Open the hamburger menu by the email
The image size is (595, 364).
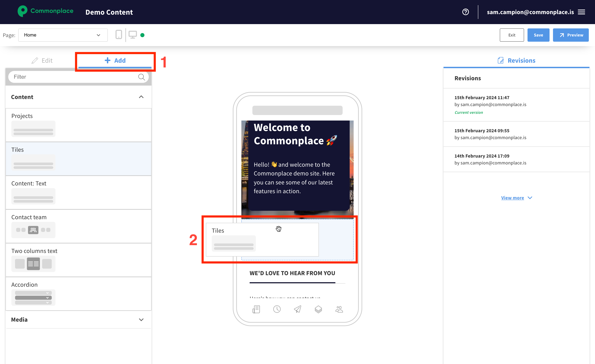(x=581, y=12)
